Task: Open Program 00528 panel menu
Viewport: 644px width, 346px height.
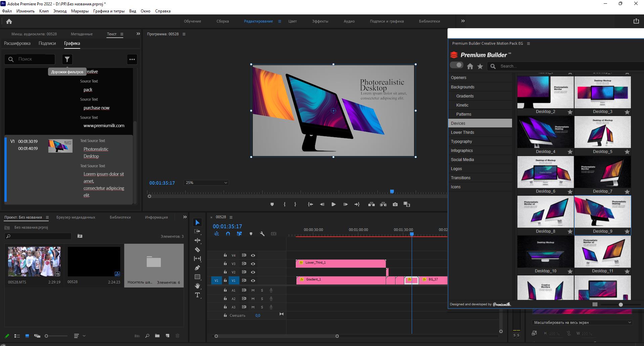Action: 184,34
